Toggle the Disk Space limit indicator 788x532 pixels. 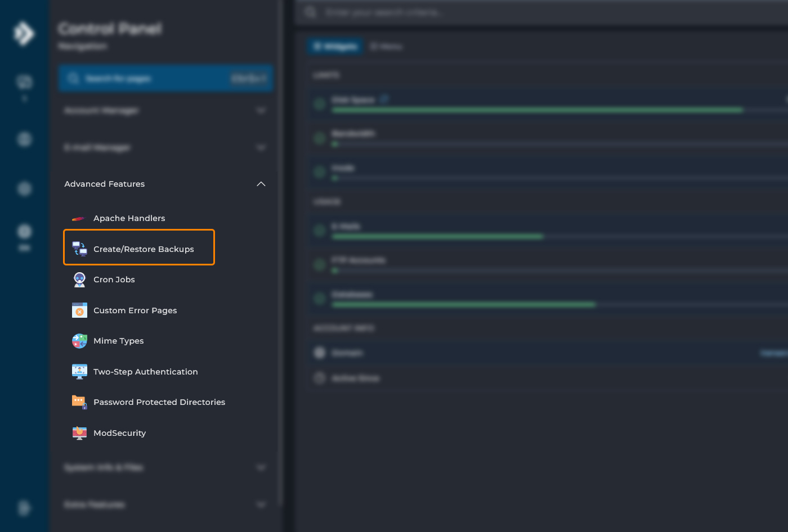click(319, 104)
